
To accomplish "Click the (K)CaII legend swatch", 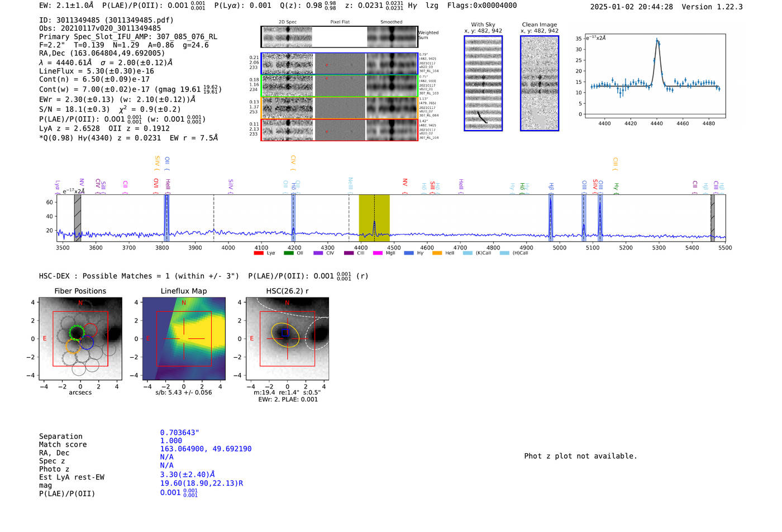I will point(468,253).
